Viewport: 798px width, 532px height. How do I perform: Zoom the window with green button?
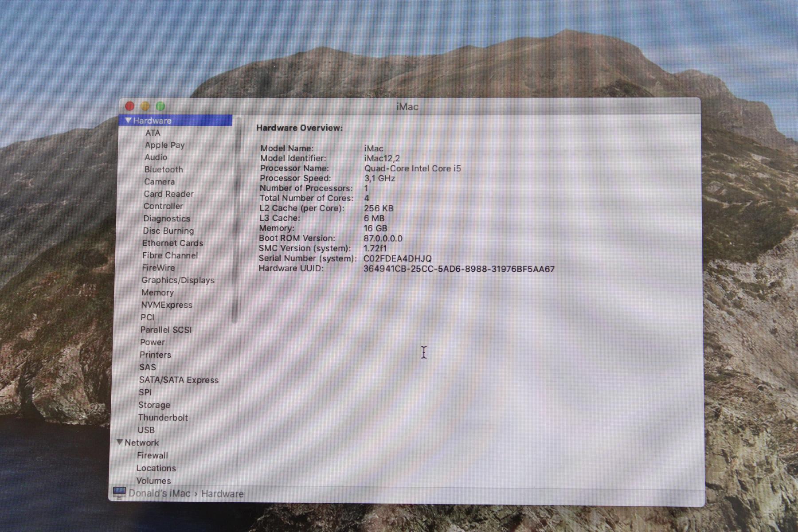tap(160, 106)
